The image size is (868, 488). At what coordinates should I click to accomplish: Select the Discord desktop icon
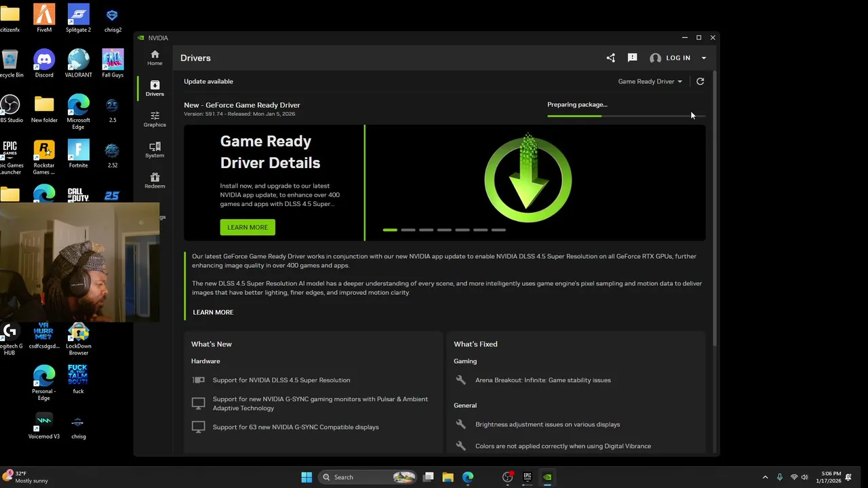[x=44, y=64]
